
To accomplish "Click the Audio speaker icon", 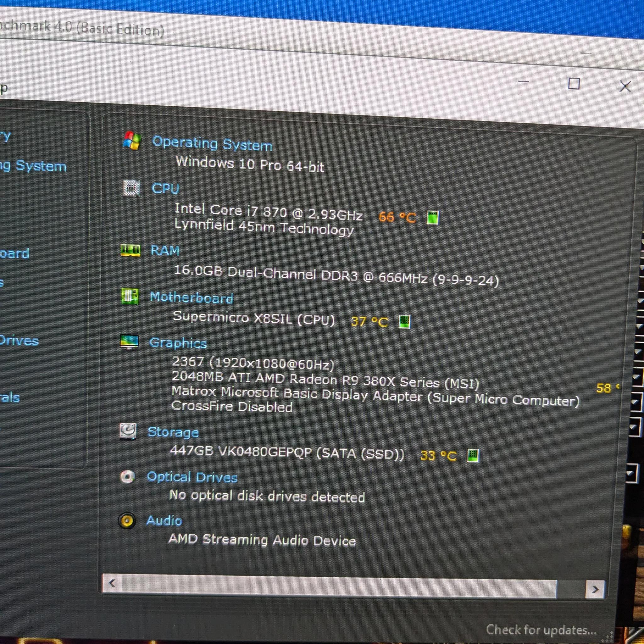I will tap(127, 521).
